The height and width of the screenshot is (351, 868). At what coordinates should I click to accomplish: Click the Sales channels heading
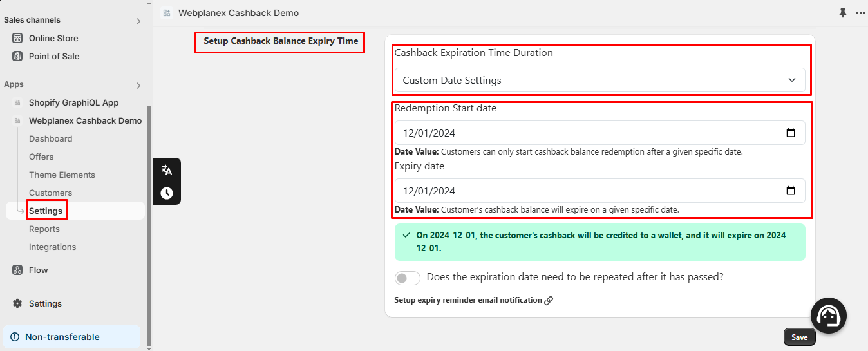(x=32, y=20)
